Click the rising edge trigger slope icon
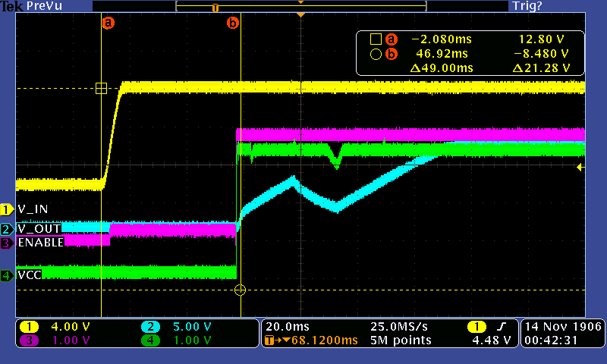 tap(502, 328)
